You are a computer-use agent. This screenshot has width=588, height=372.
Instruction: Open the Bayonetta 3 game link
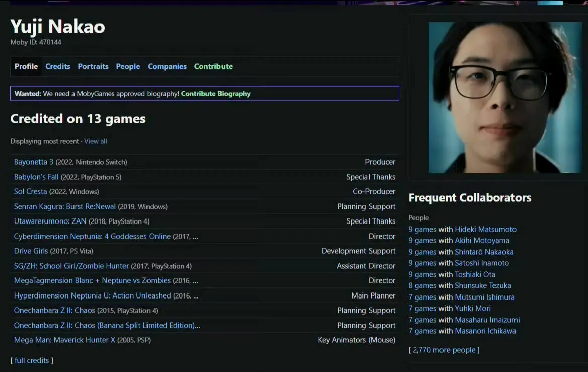tap(33, 162)
